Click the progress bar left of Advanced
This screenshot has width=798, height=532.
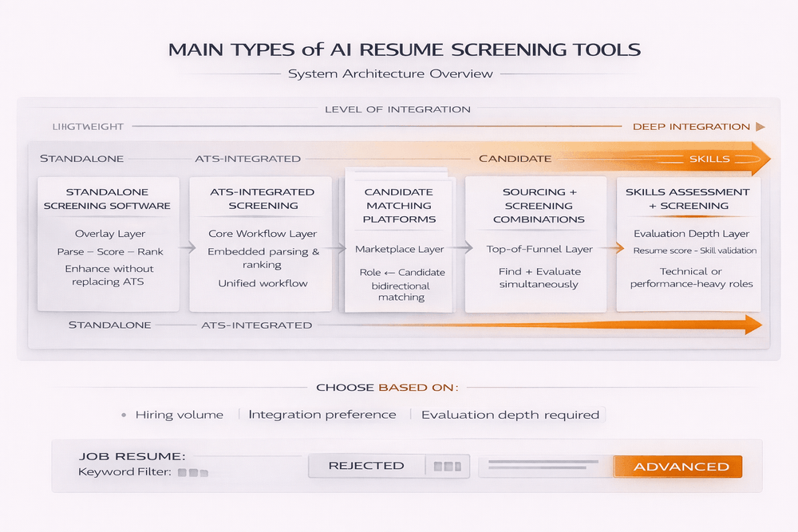tap(543, 466)
